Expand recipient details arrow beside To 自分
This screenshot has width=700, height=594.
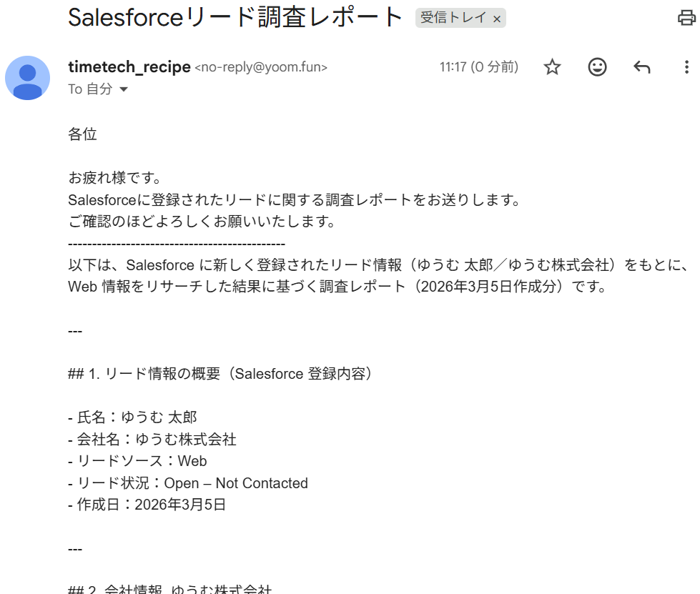pos(123,89)
